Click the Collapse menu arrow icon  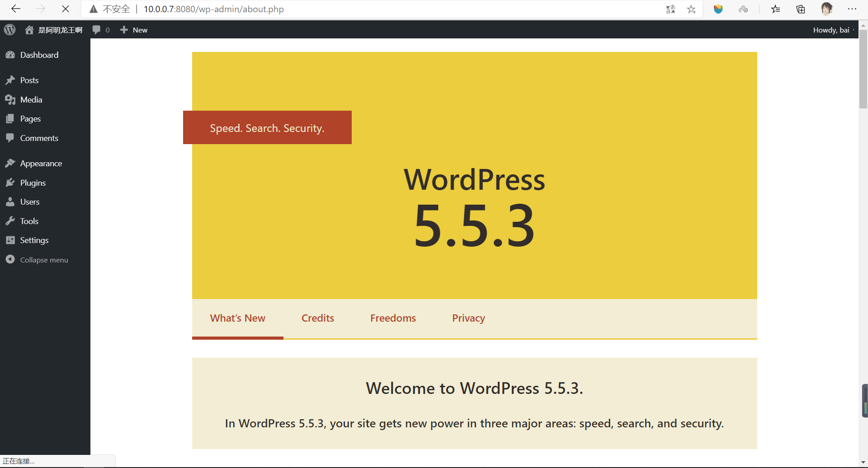point(10,259)
